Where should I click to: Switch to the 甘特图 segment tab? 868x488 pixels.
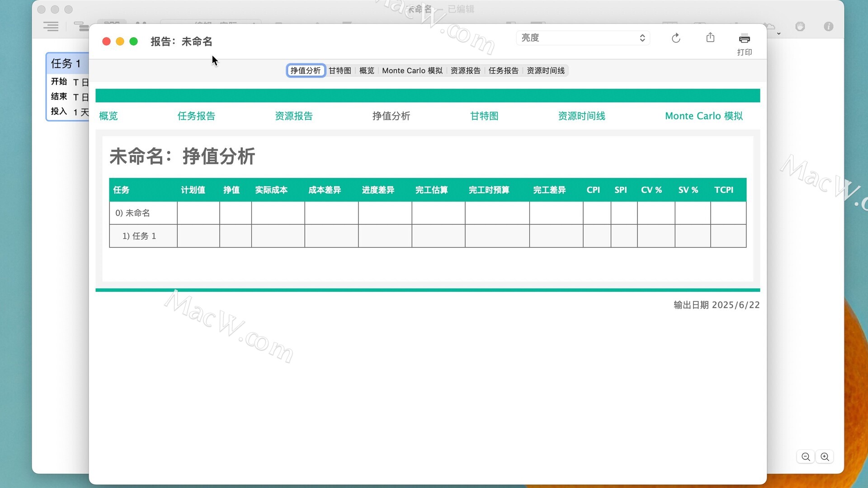[x=340, y=70]
